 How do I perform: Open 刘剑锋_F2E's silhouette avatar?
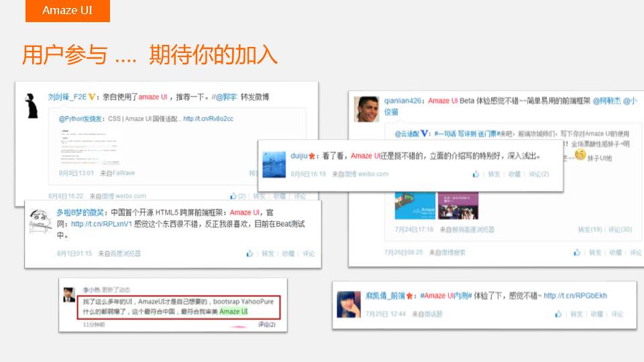(32, 106)
